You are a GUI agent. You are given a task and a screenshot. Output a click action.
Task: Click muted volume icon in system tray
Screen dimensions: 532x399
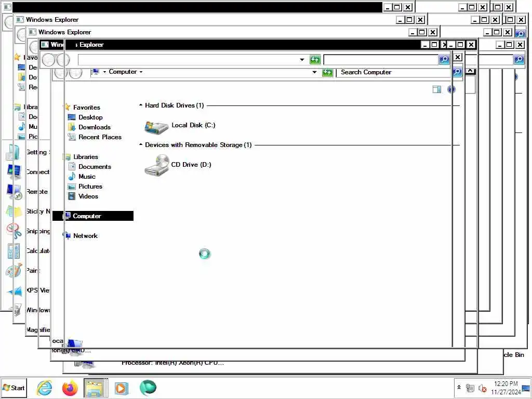(x=482, y=388)
